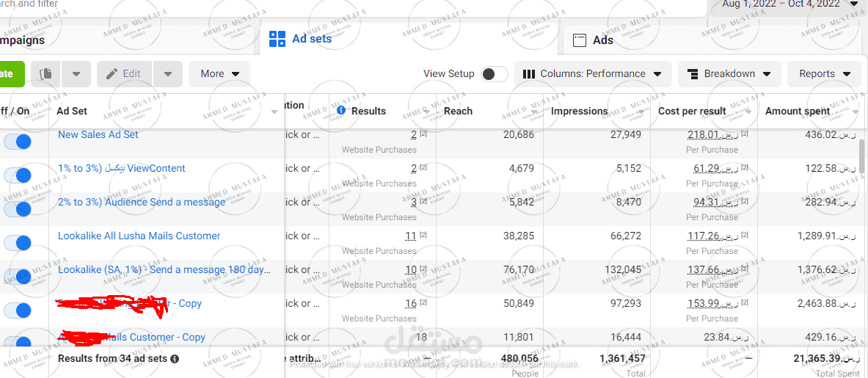Click the vertical table scrollbar

click(x=862, y=156)
